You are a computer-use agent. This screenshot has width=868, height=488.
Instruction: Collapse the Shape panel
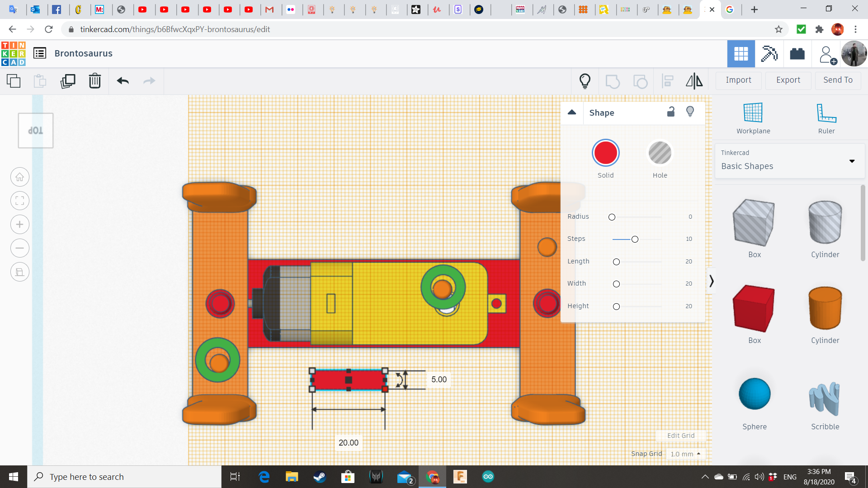point(572,113)
